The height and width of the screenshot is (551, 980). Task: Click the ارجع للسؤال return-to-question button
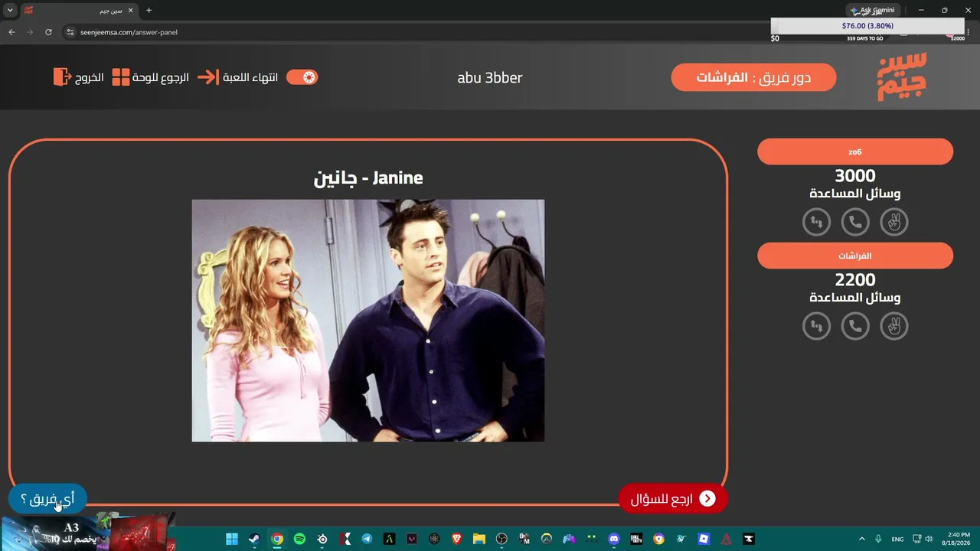coord(673,499)
